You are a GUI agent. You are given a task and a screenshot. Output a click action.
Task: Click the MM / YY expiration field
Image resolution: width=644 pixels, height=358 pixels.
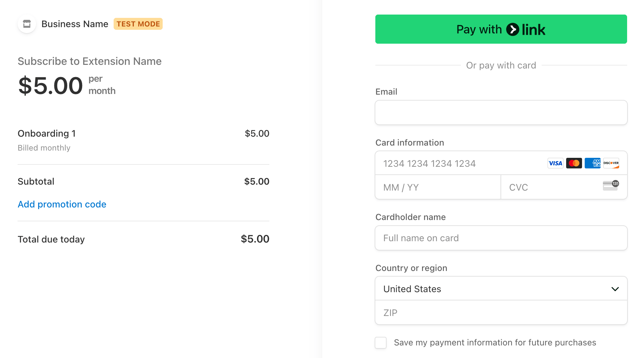tap(437, 187)
